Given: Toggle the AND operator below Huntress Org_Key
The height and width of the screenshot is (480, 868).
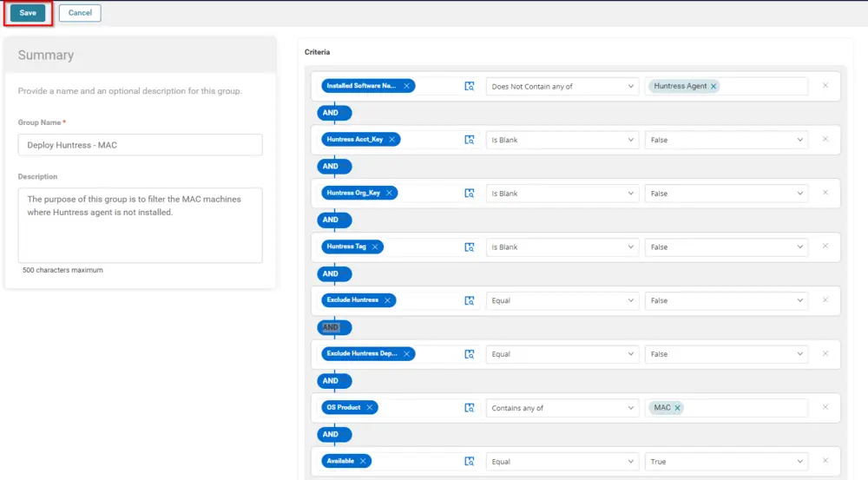Looking at the screenshot, I should 334,220.
